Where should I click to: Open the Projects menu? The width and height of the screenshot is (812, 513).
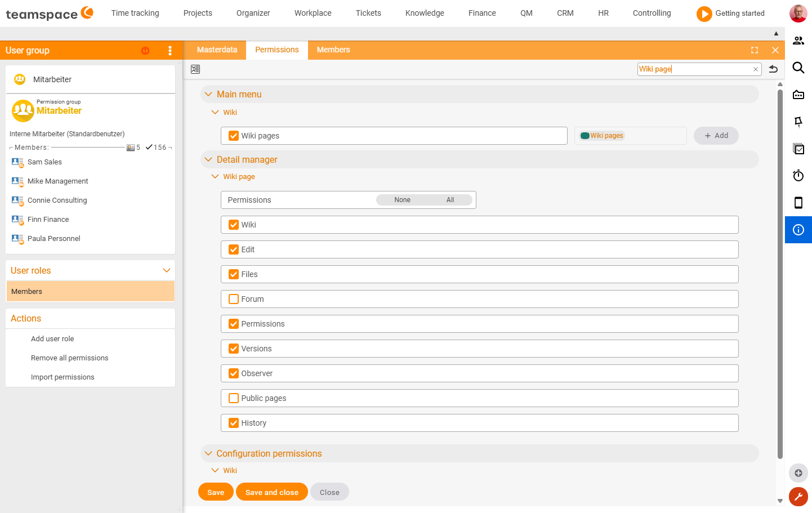(x=198, y=13)
